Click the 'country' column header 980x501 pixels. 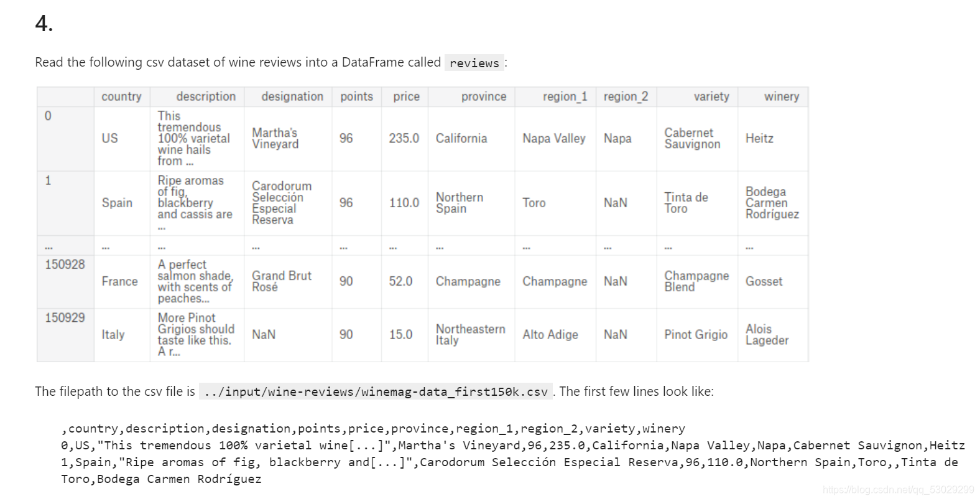121,96
